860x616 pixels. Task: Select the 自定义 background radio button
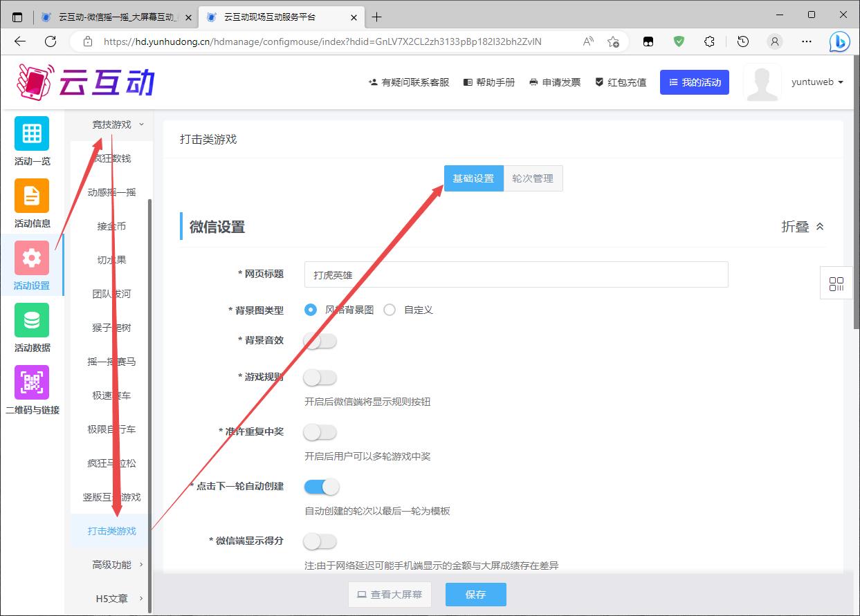pyautogui.click(x=390, y=310)
